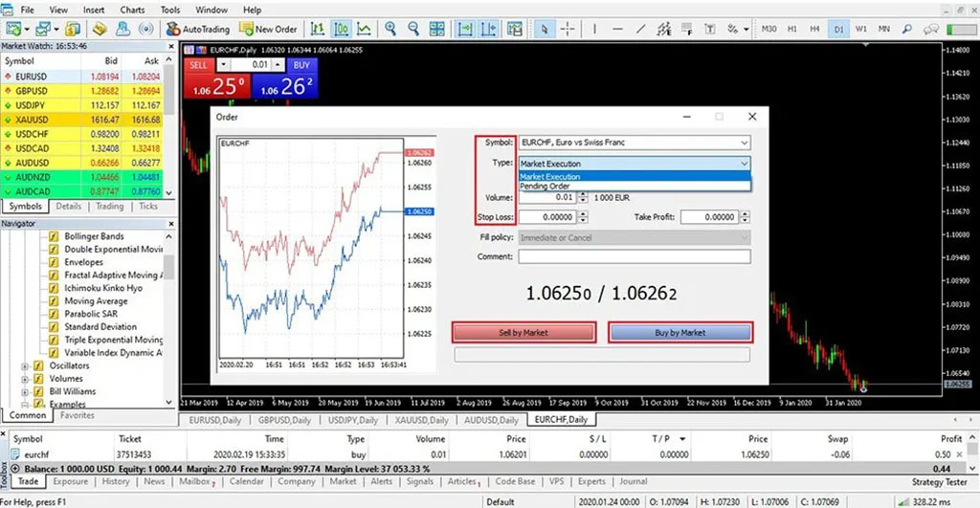Switch to the GBPUSD,Daily chart tab

286,420
